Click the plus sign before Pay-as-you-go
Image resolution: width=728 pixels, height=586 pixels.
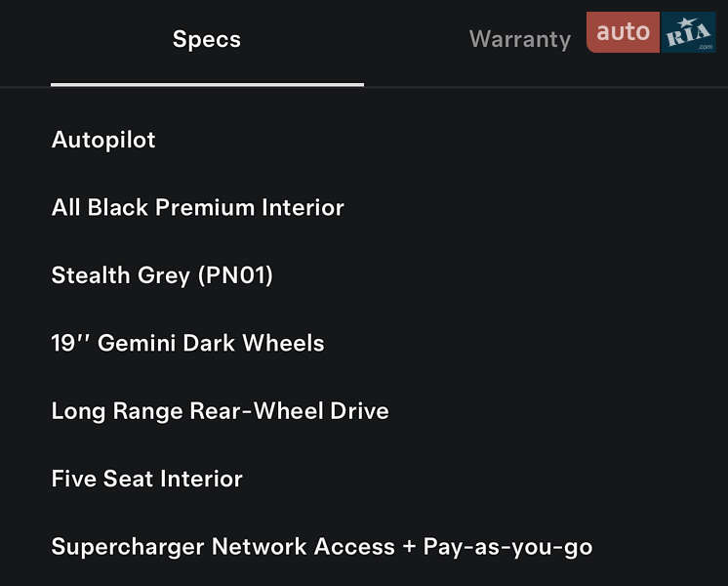pos(409,547)
